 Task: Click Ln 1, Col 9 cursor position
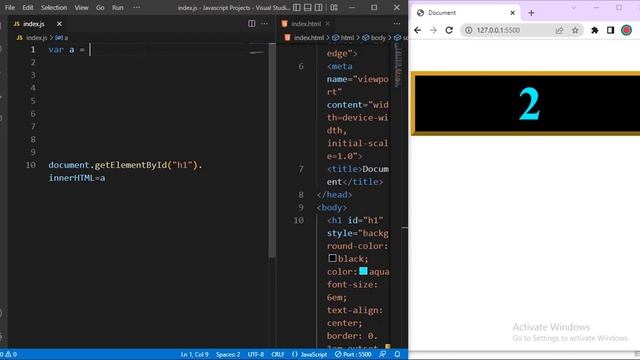point(194,354)
